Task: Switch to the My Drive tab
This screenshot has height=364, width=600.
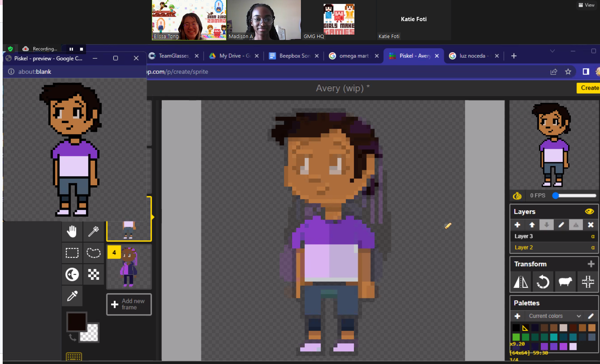Action: (x=234, y=56)
